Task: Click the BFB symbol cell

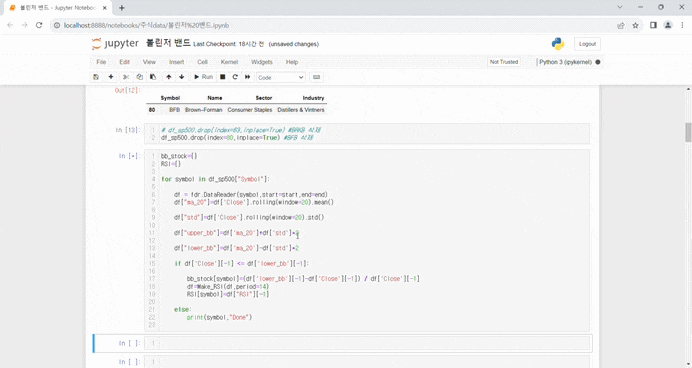Action: tap(174, 110)
